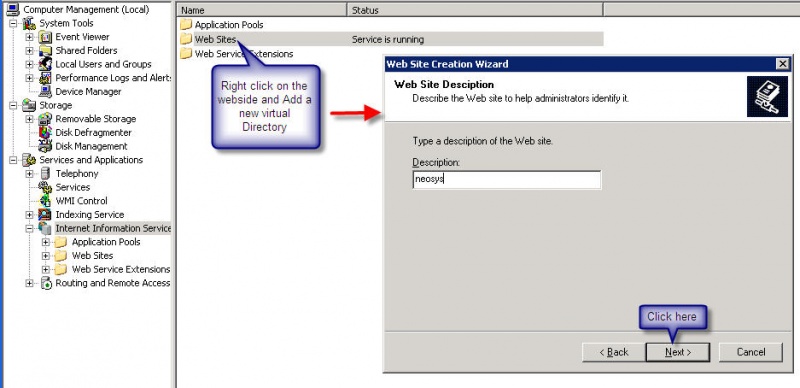800x388 pixels.
Task: Click into the Description text field
Action: point(507,180)
